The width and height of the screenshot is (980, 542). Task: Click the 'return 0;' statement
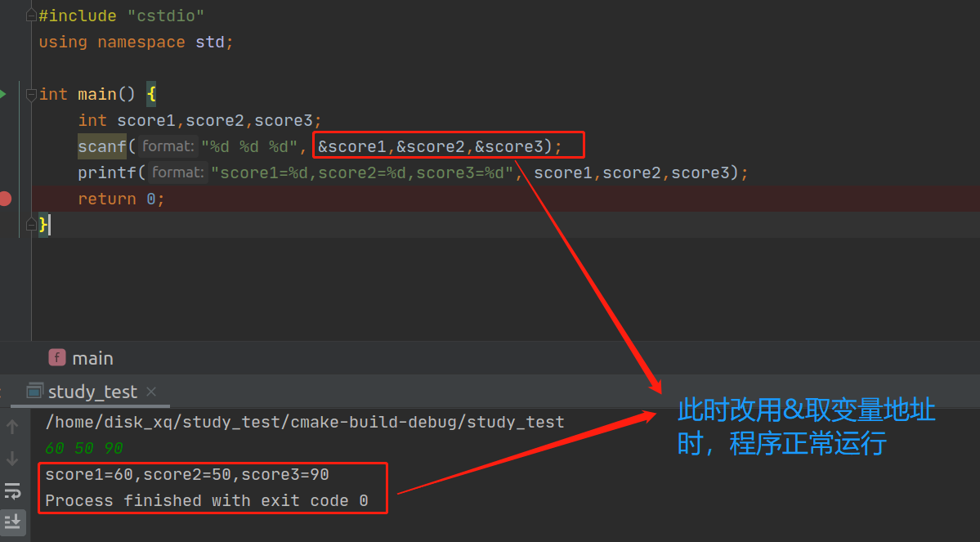(121, 199)
